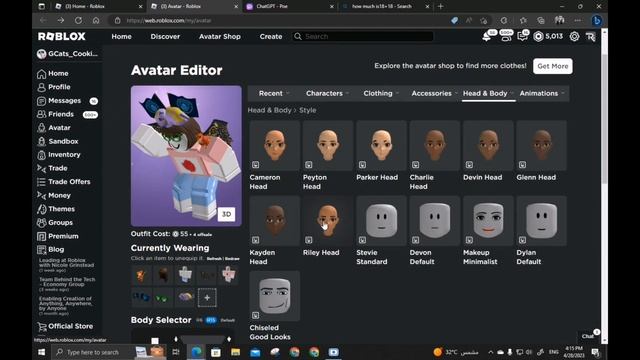Open Groups in left sidebar
Viewport: 640px width, 360px height.
(55, 222)
